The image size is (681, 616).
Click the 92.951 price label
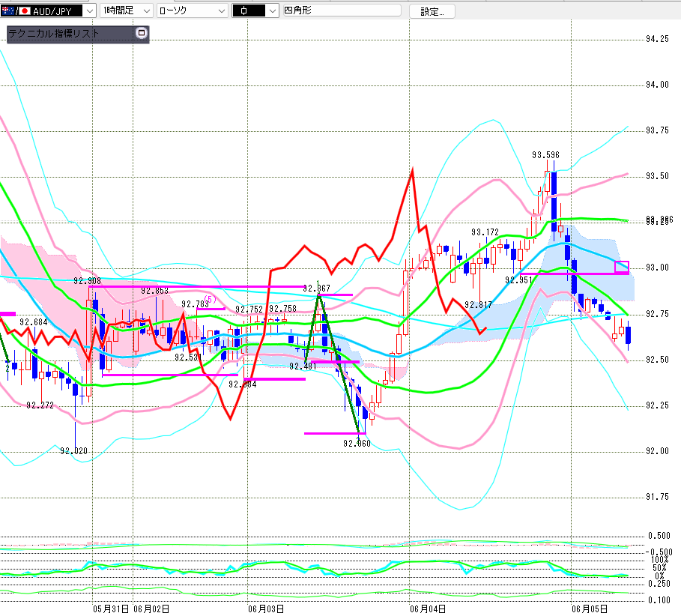point(518,280)
